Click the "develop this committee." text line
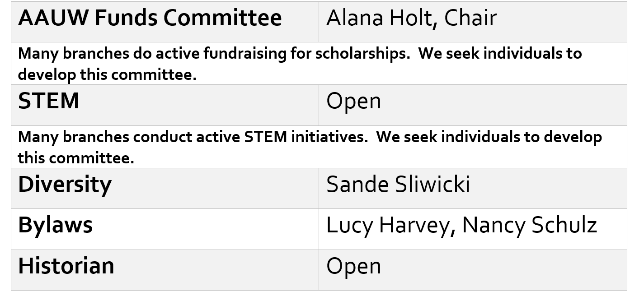Viewport: 644px width, 296px height. pos(107,75)
